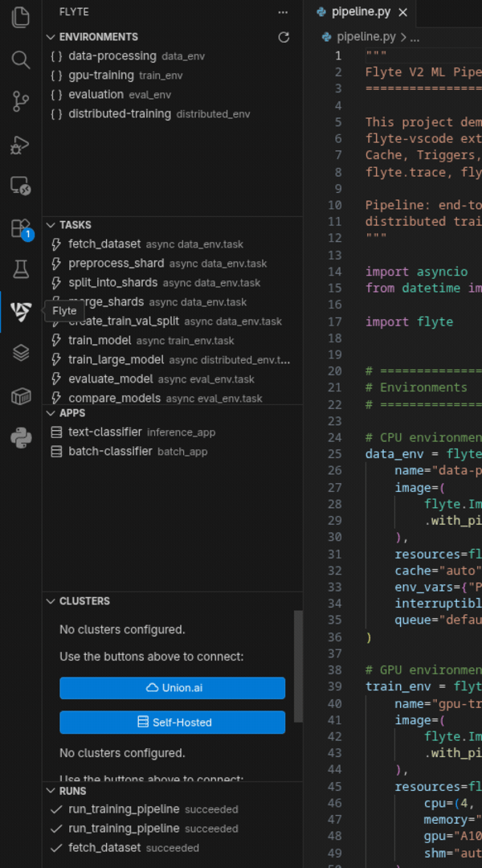The width and height of the screenshot is (482, 868).
Task: Select compare_models task
Action: 173,399
